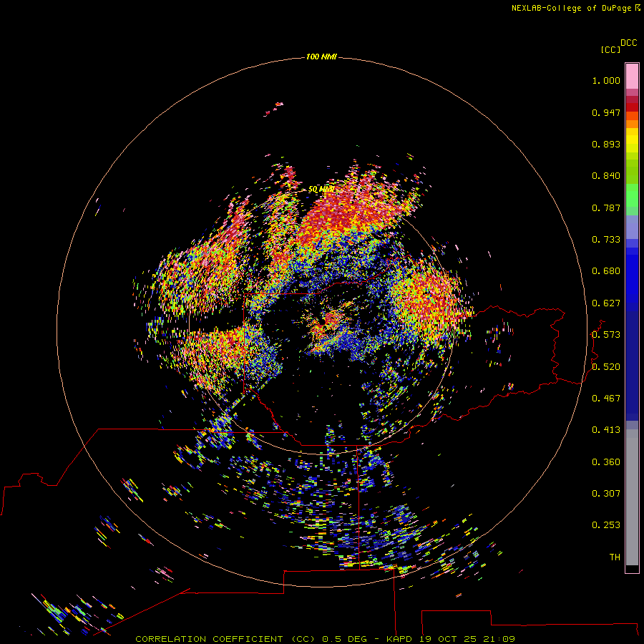This screenshot has width=644, height=644.
Task: Click the 0.520 legend value
Action: (606, 367)
